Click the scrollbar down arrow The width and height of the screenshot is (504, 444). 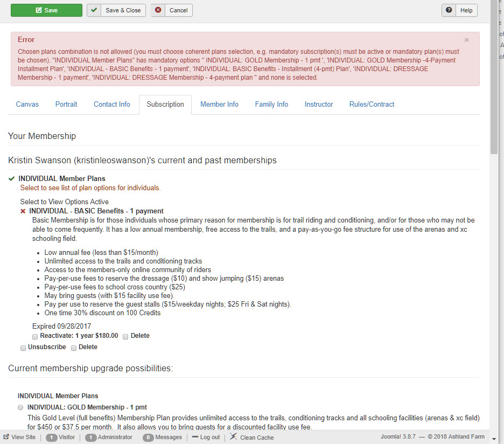tap(494, 439)
